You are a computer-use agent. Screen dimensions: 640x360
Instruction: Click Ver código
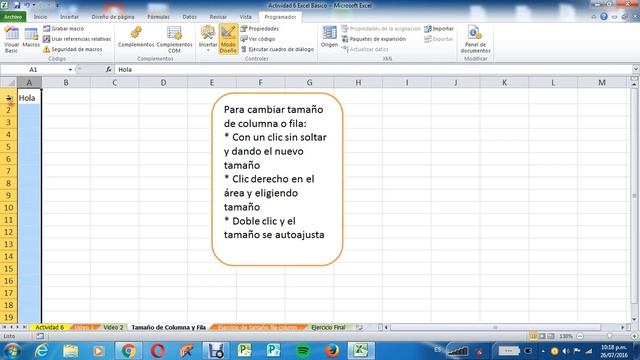(258, 39)
